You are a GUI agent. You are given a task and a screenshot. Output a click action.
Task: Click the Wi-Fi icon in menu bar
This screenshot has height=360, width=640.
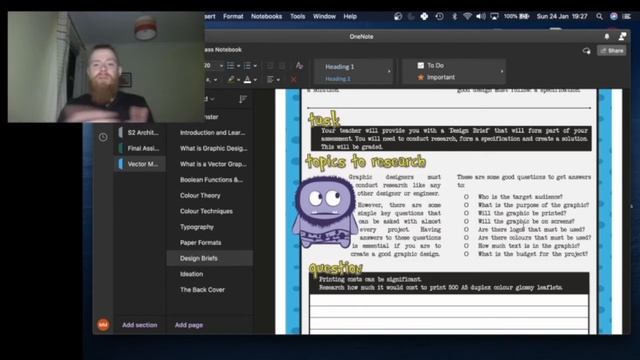pos(467,17)
